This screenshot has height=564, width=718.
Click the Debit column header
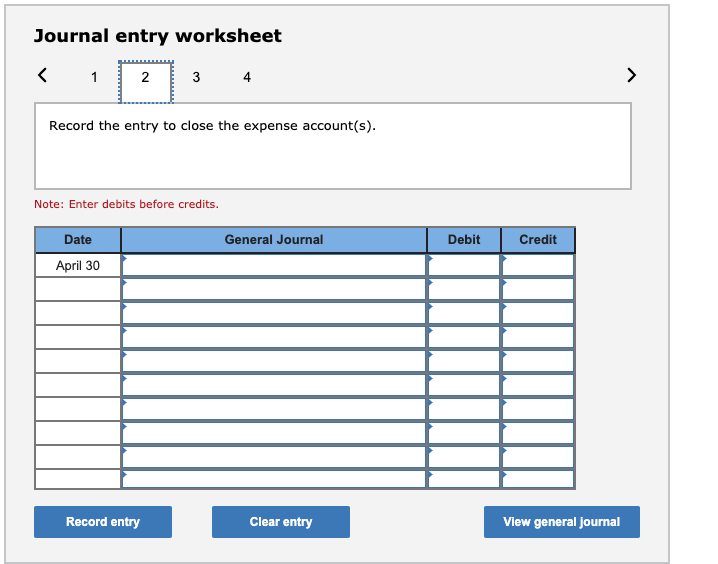(x=464, y=239)
